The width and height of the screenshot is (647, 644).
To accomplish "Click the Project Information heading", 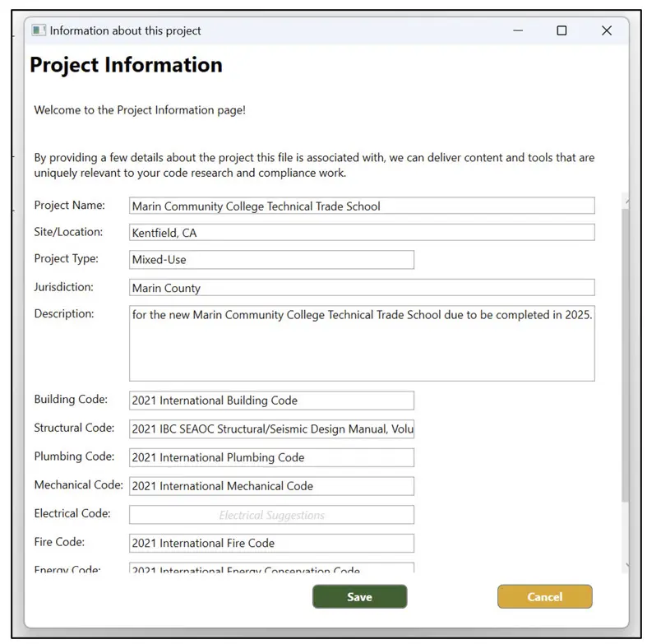I will (x=127, y=65).
